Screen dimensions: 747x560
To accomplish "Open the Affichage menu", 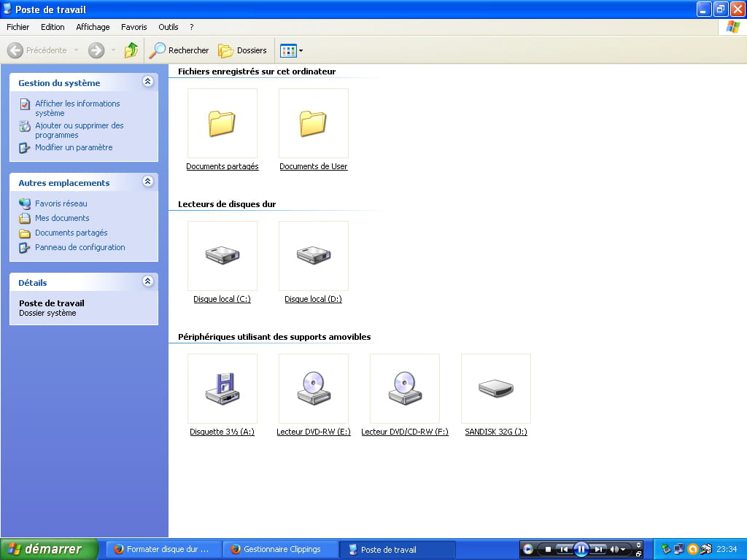I will coord(93,27).
